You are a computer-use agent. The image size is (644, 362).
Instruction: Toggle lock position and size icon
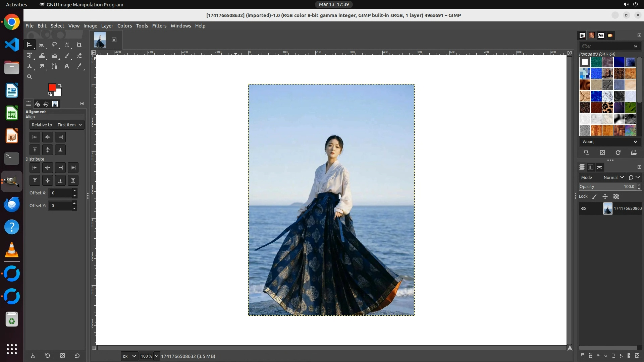coord(605,197)
